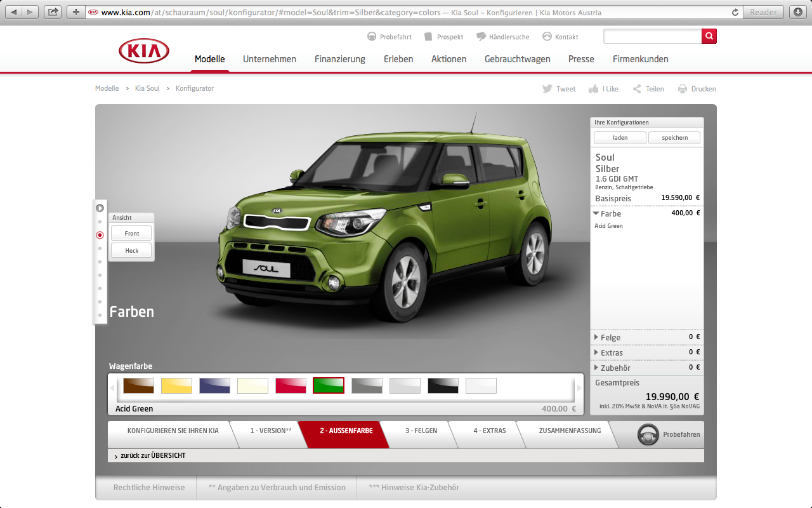This screenshot has height=508, width=812.
Task: Click the Teilen share icon
Action: point(637,89)
